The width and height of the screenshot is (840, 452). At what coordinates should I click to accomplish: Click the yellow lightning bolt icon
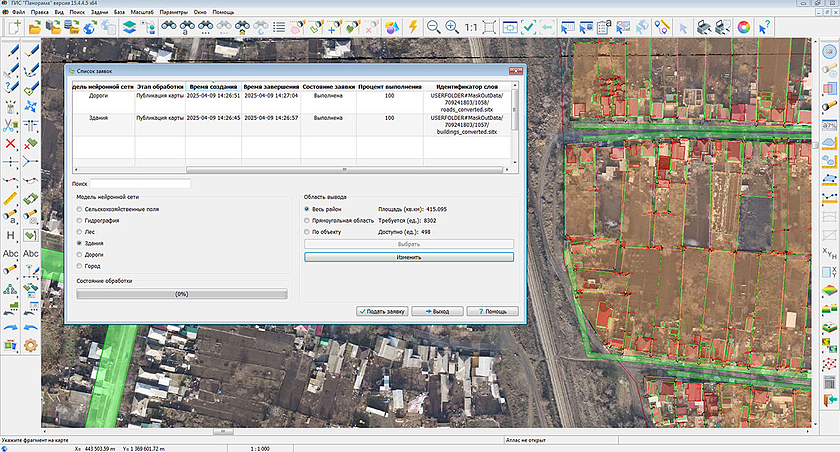412,27
